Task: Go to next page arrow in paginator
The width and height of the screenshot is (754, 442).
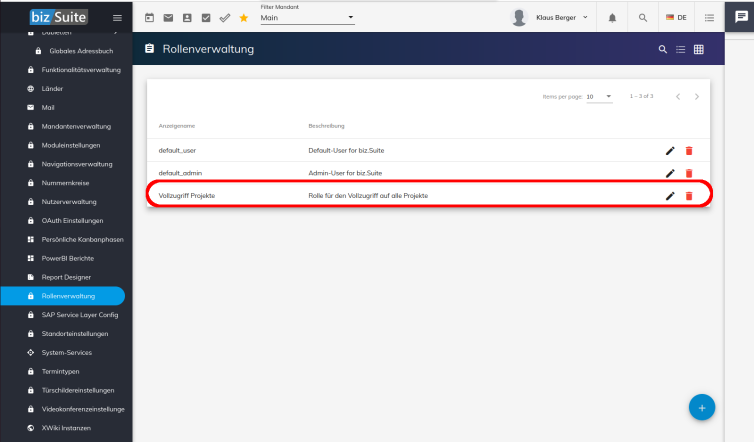Action: tap(697, 97)
